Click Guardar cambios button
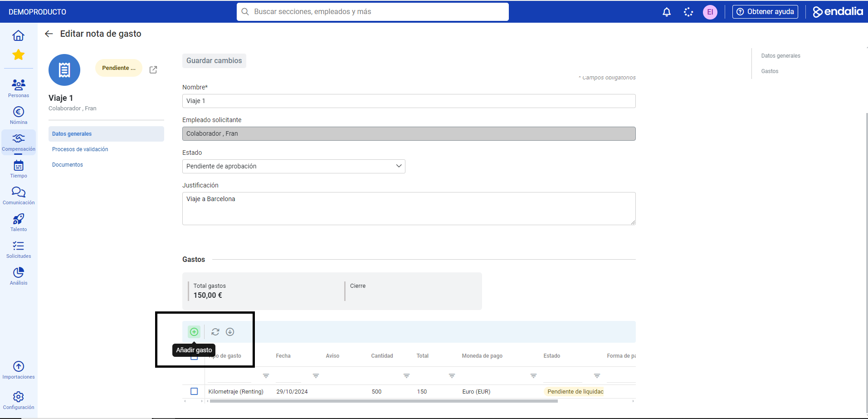This screenshot has height=419, width=868. (214, 61)
